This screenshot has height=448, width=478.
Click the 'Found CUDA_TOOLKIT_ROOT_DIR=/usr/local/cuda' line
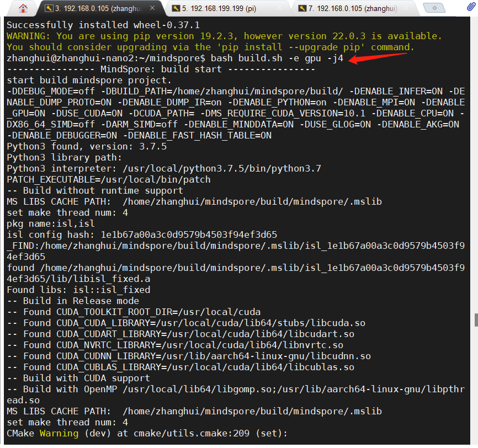point(134,312)
